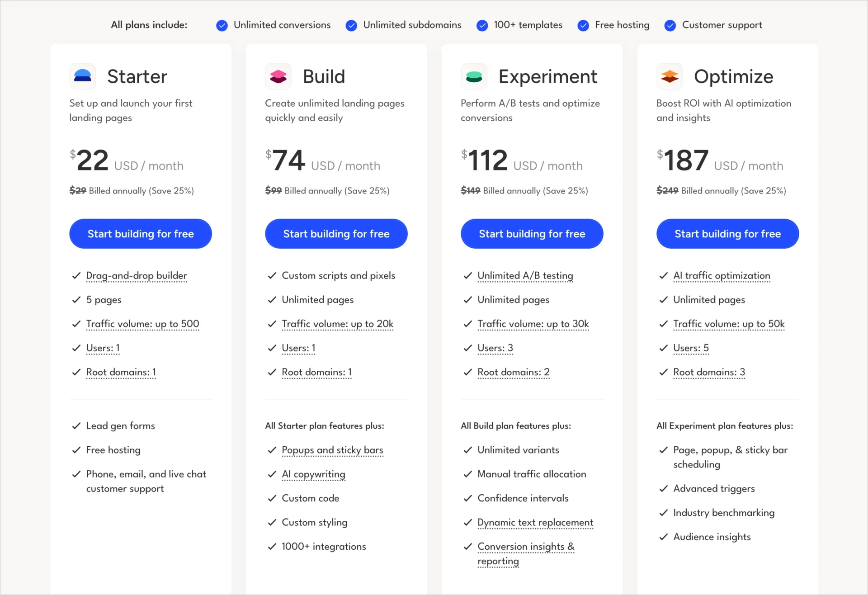
Task: Open the Popups and sticky bars link
Action: coord(332,450)
